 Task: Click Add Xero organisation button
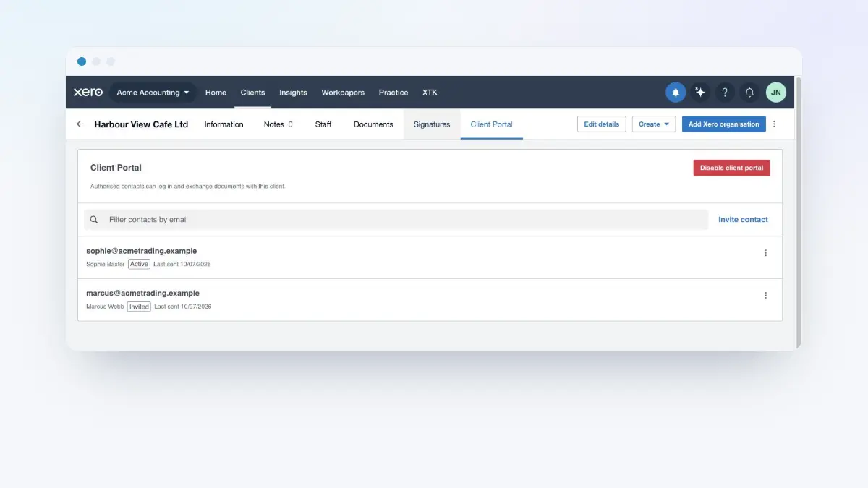[723, 124]
